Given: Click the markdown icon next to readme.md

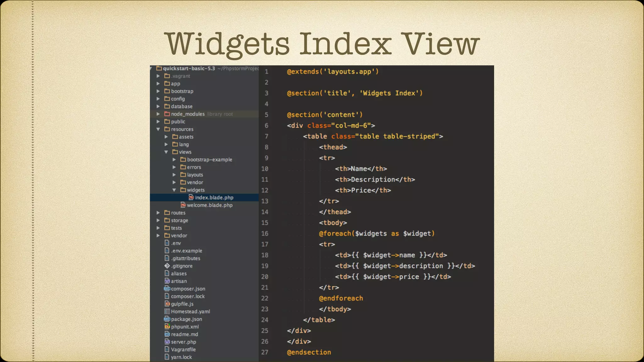Looking at the screenshot, I should [x=167, y=334].
